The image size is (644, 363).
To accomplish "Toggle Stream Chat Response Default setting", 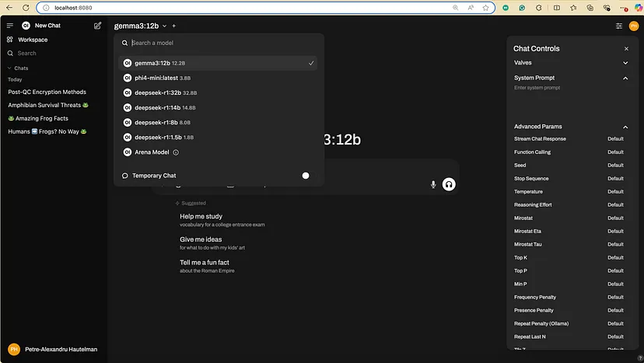I will pyautogui.click(x=615, y=139).
